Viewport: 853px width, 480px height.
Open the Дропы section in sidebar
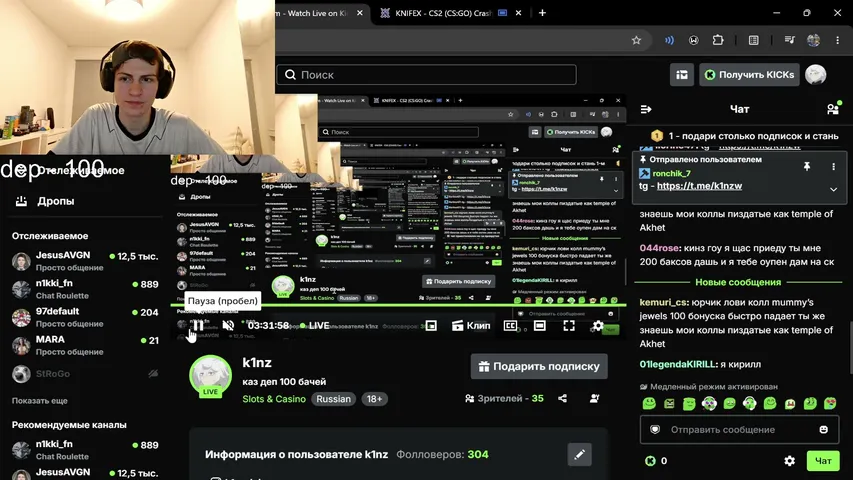pyautogui.click(x=46, y=201)
